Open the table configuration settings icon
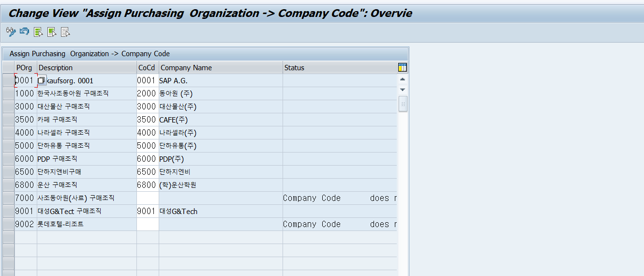This screenshot has width=644, height=276. click(x=402, y=67)
